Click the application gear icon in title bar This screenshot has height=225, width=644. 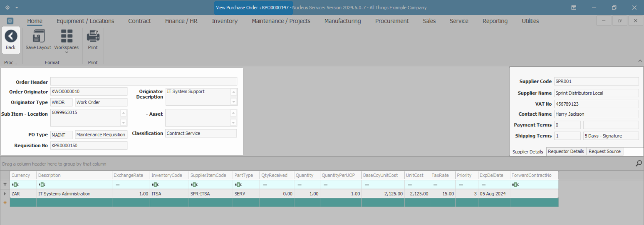point(7,7)
